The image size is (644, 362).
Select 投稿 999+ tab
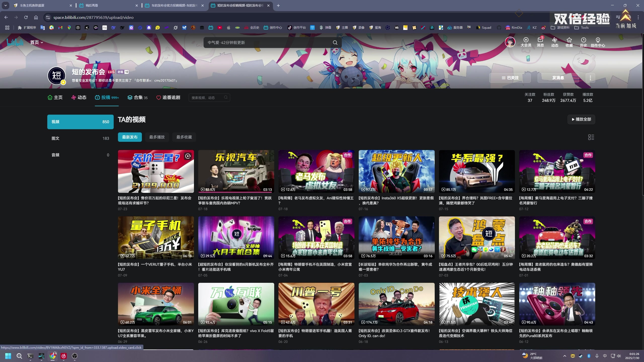(x=107, y=98)
